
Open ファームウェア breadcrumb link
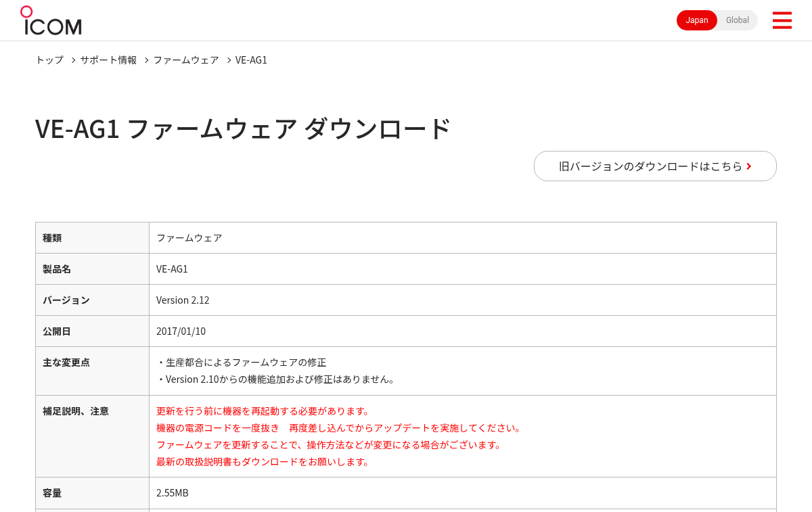(186, 60)
